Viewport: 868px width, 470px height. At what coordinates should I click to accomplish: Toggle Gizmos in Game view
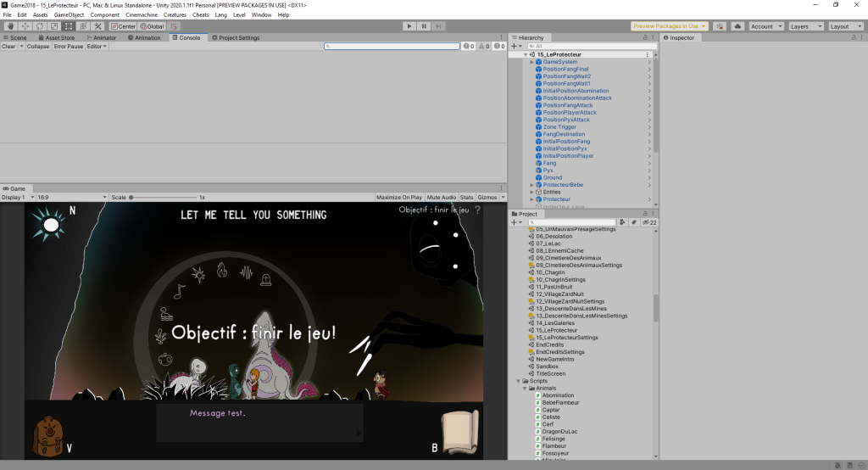[487, 198]
